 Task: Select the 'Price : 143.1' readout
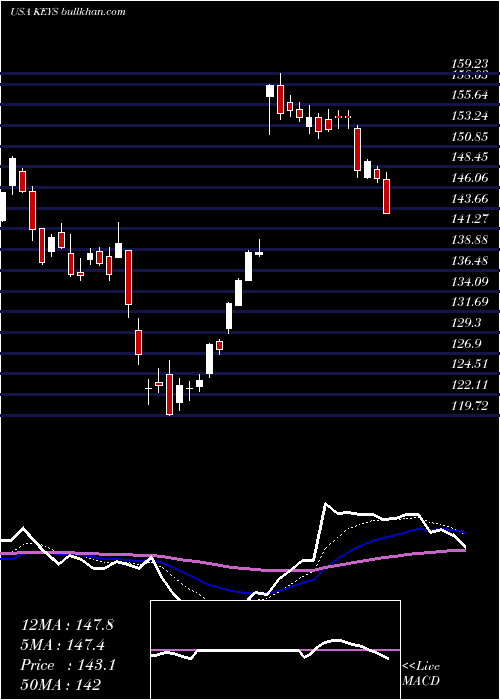68,665
